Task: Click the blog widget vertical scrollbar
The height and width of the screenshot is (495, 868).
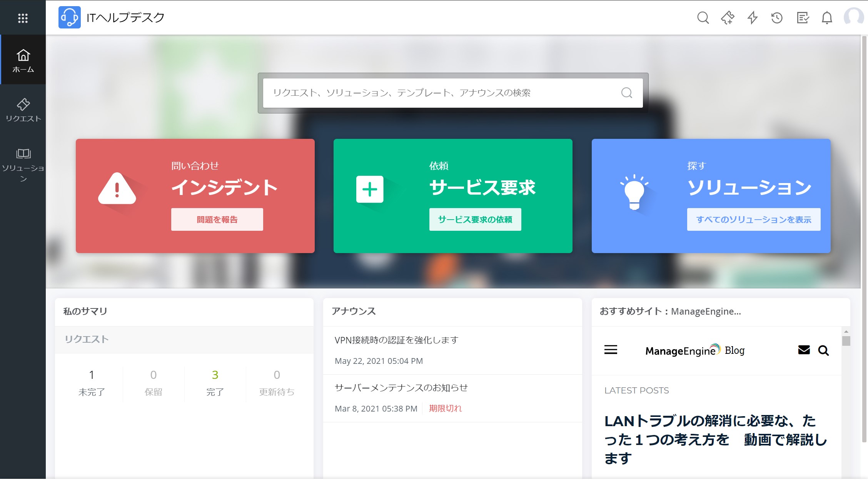Action: point(846,341)
